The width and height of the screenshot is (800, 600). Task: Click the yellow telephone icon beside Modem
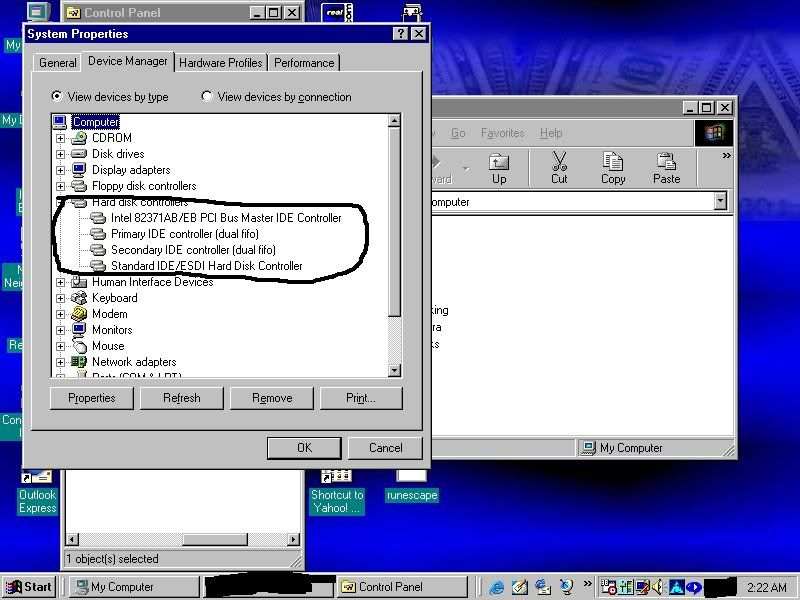point(79,314)
